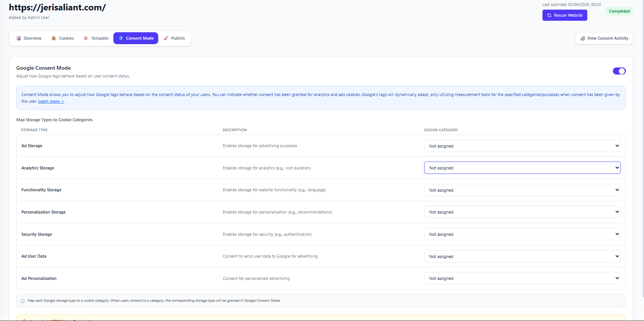This screenshot has height=321, width=644.
Task: Choose category for Personalization Storage
Action: tap(522, 212)
